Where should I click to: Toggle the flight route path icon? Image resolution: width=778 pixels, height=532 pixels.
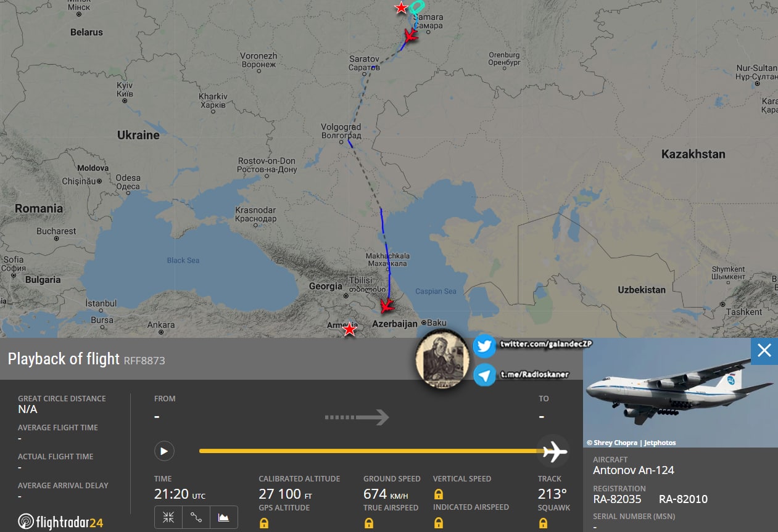click(196, 518)
